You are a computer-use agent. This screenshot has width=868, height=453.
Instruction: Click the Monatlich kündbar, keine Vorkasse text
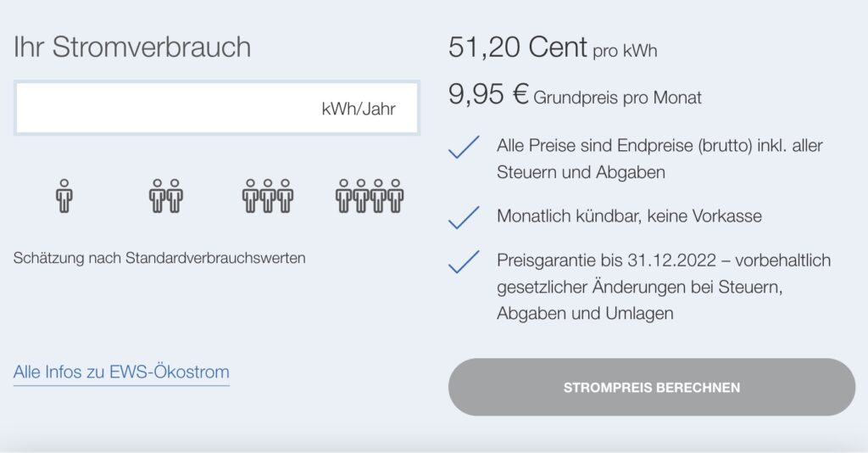pos(629,216)
